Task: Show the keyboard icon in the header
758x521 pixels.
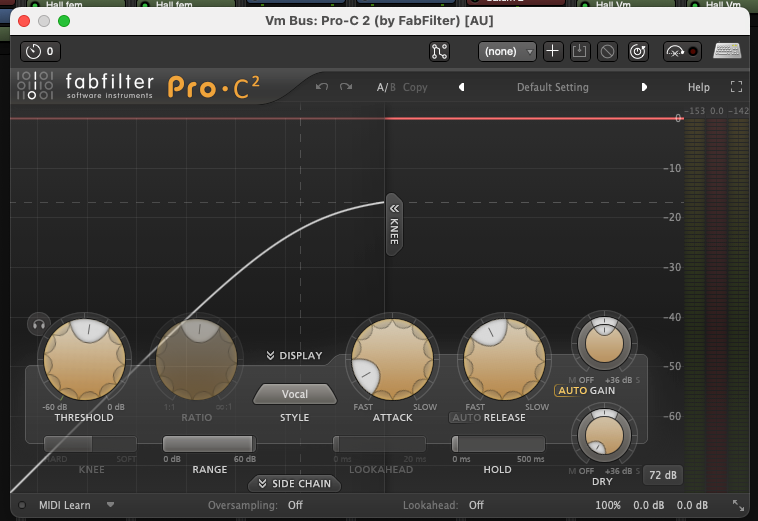Action: point(727,51)
